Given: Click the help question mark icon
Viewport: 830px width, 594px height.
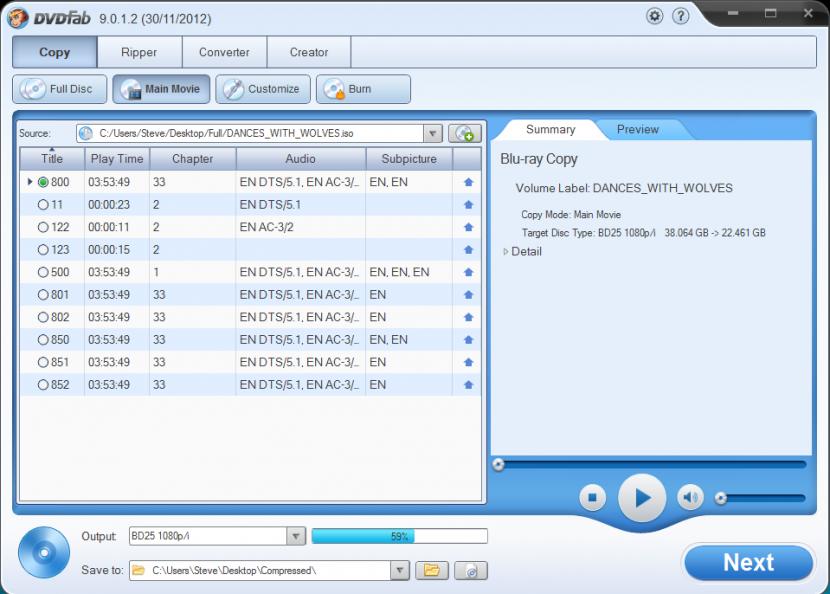Looking at the screenshot, I should click(x=680, y=16).
